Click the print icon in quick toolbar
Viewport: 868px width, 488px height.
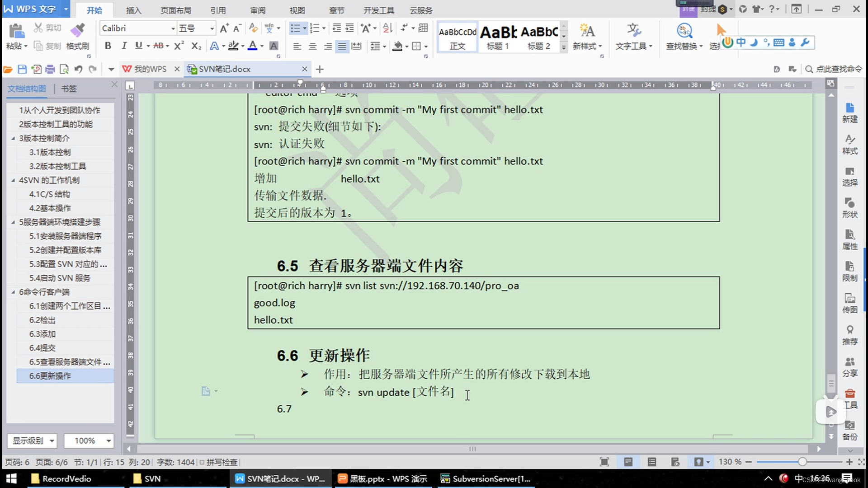coord(50,69)
